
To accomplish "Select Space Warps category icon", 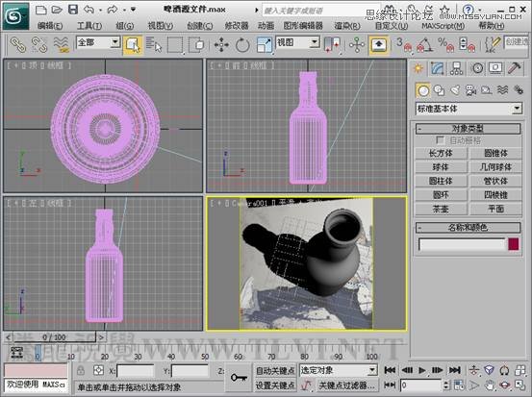I will (x=502, y=90).
